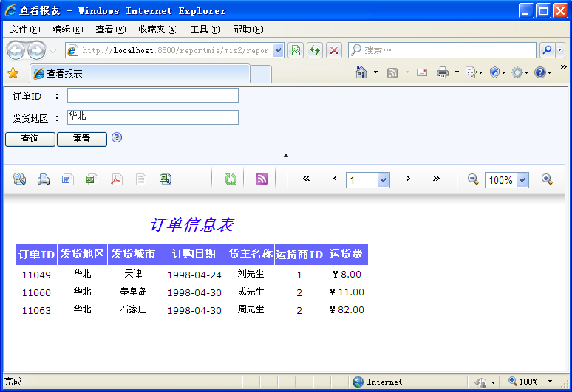Open the page number dropdown
This screenshot has height=392, width=572.
[383, 180]
